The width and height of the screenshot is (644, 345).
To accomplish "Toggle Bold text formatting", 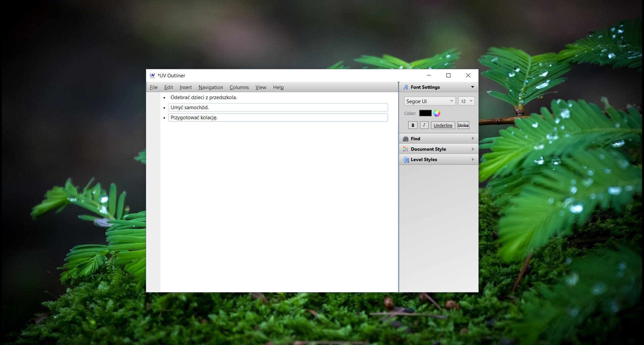I will pos(413,125).
